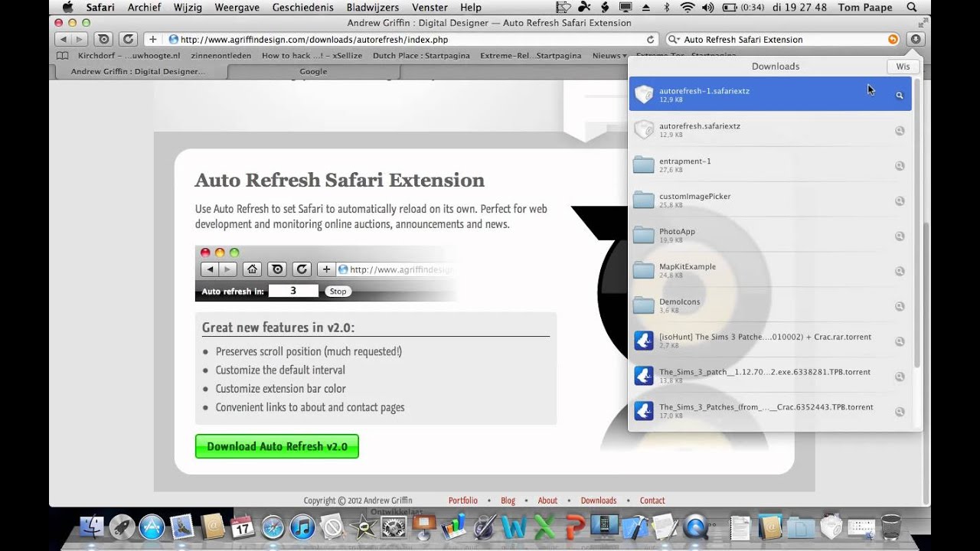Open the Downloads footer link

599,500
